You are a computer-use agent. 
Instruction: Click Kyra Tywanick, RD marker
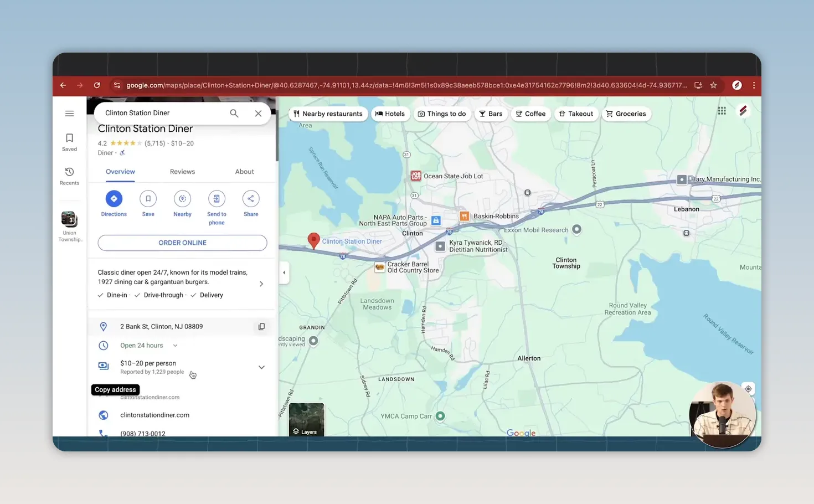pyautogui.click(x=440, y=246)
